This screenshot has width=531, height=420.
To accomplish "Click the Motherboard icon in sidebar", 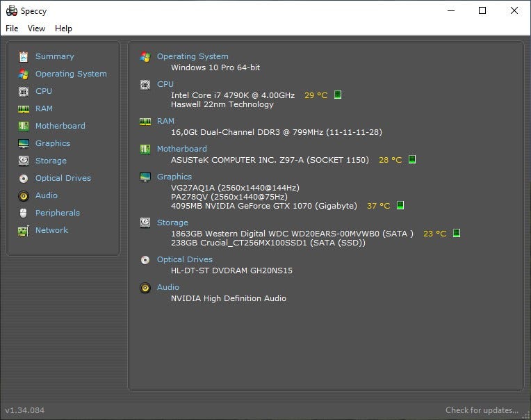I will click(x=24, y=127).
